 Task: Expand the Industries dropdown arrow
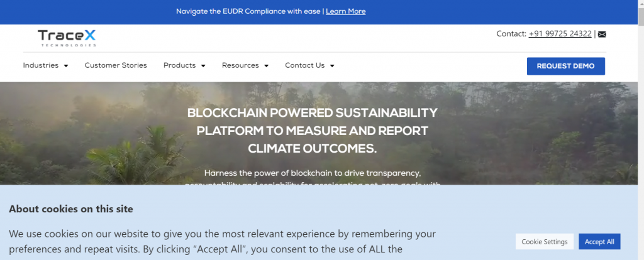pyautogui.click(x=66, y=66)
